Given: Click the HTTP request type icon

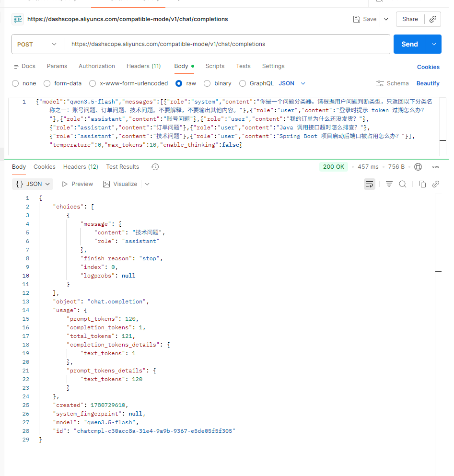Looking at the screenshot, I should tap(18, 19).
